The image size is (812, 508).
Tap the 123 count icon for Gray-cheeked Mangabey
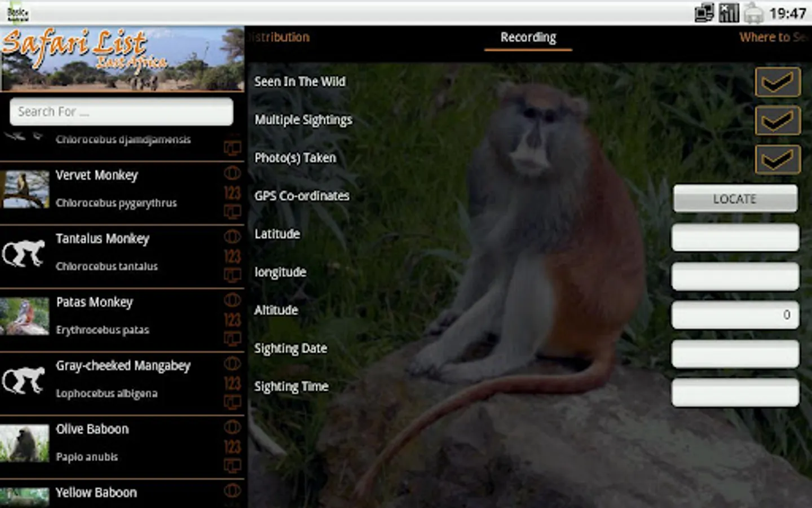point(232,384)
